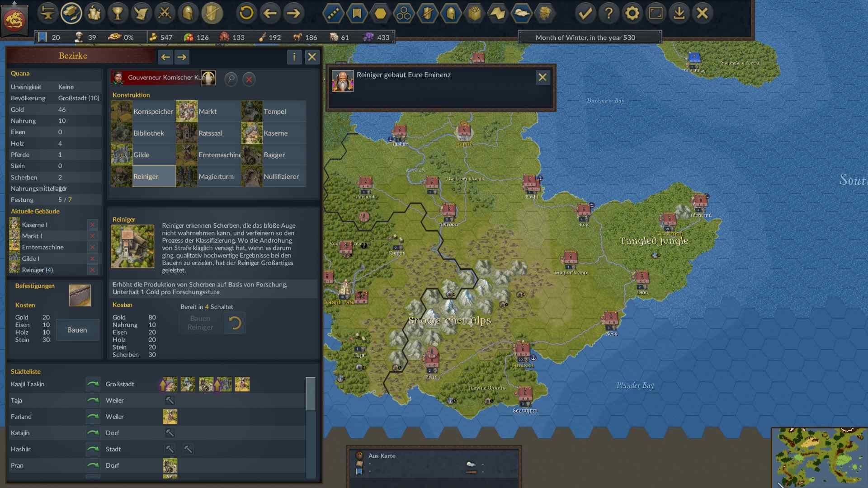The image size is (868, 488).
Task: Click the checkmark icon in top toolbar
Action: tap(585, 13)
